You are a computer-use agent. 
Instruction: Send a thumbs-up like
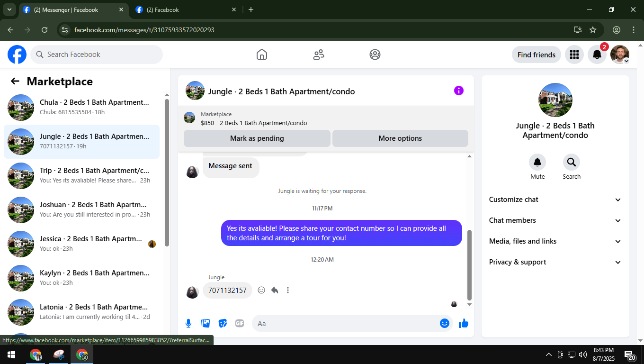click(464, 323)
